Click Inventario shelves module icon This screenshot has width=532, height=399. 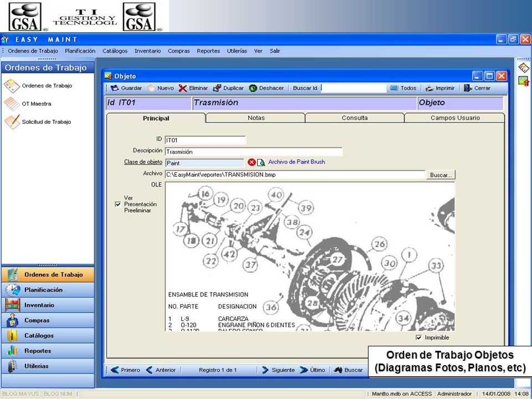(13, 305)
